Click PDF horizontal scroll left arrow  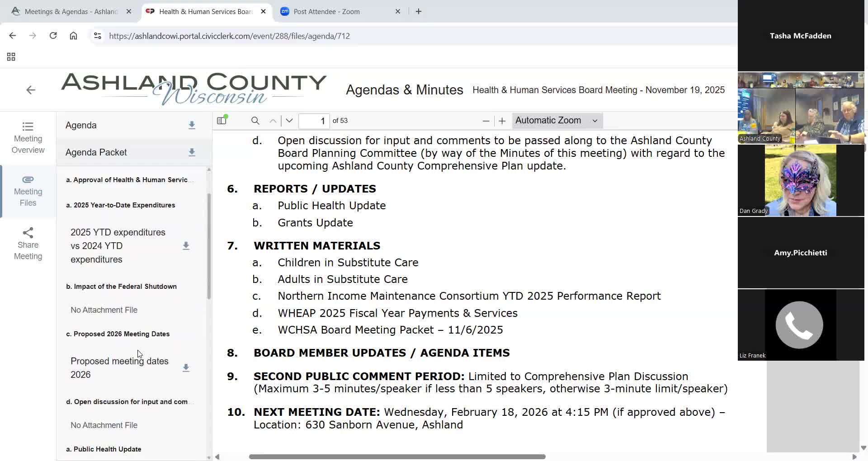[217, 456]
